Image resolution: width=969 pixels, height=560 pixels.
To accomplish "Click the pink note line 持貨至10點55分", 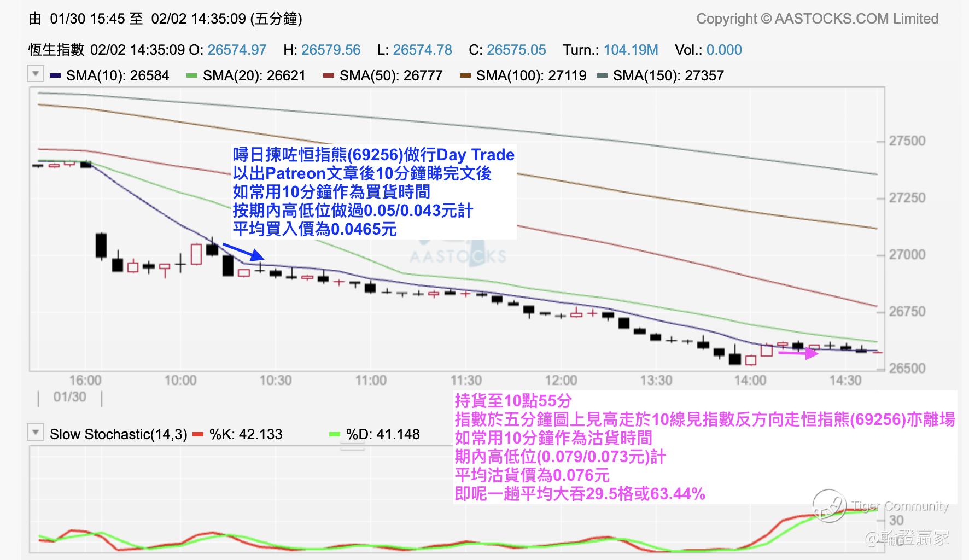I will 513,401.
